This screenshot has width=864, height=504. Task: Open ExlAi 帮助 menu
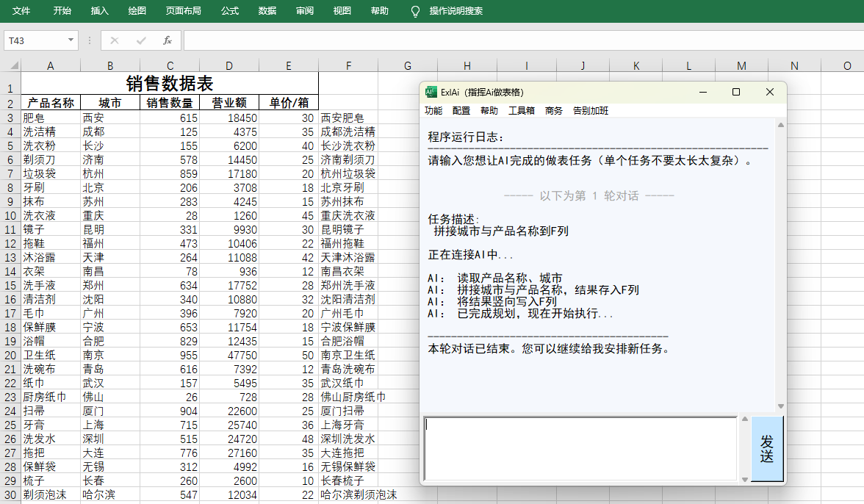click(489, 111)
